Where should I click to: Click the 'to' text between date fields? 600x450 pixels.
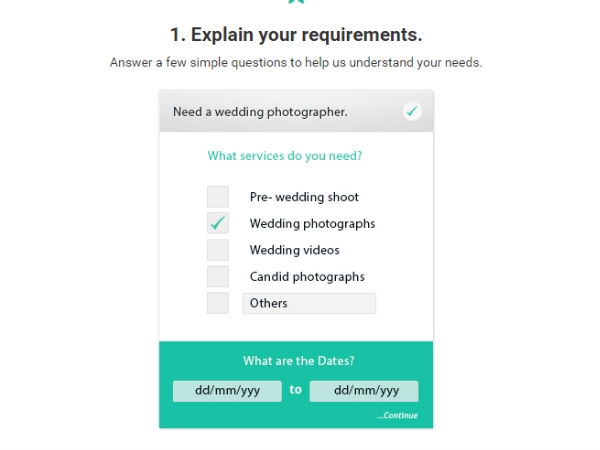[295, 390]
